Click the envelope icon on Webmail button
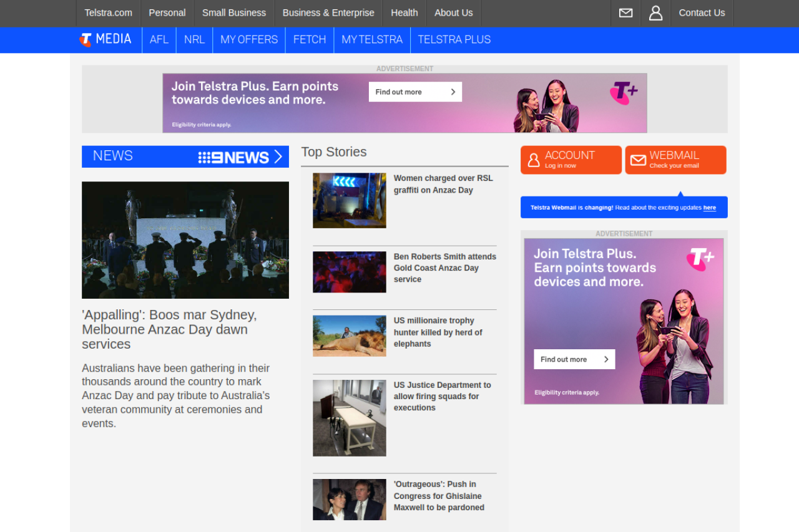 click(638, 160)
